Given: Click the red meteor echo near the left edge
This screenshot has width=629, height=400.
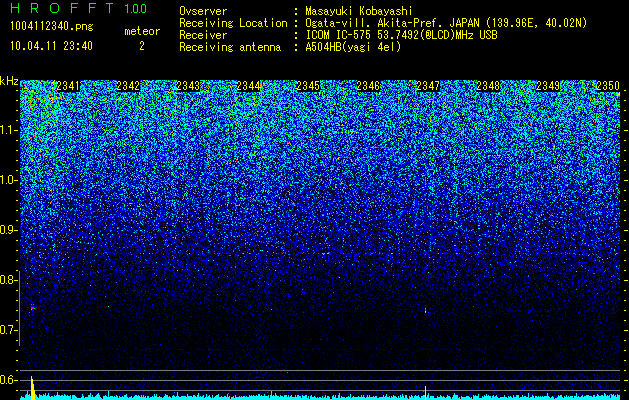Looking at the screenshot, I should pyautogui.click(x=32, y=308).
